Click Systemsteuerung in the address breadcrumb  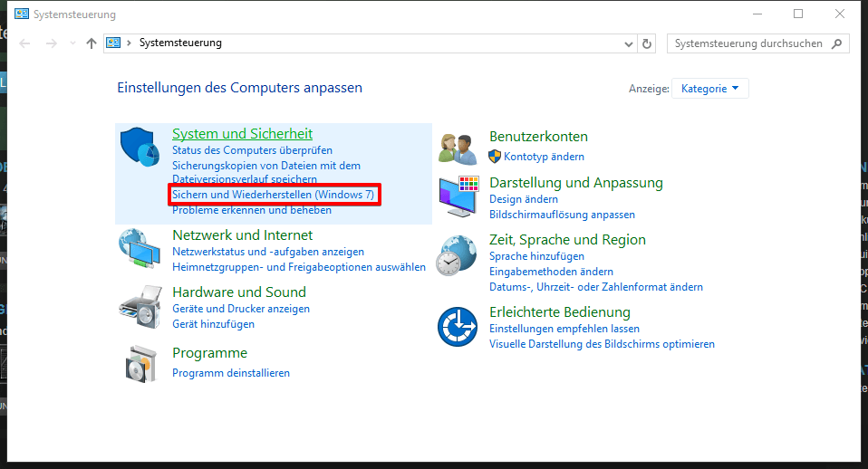coord(180,43)
